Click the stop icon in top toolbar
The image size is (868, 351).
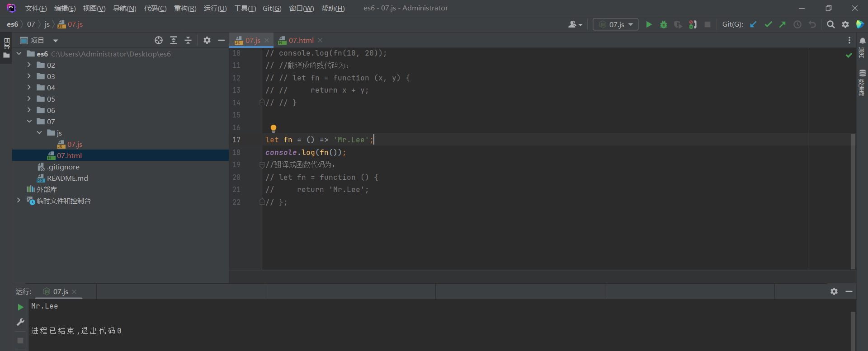(x=708, y=24)
